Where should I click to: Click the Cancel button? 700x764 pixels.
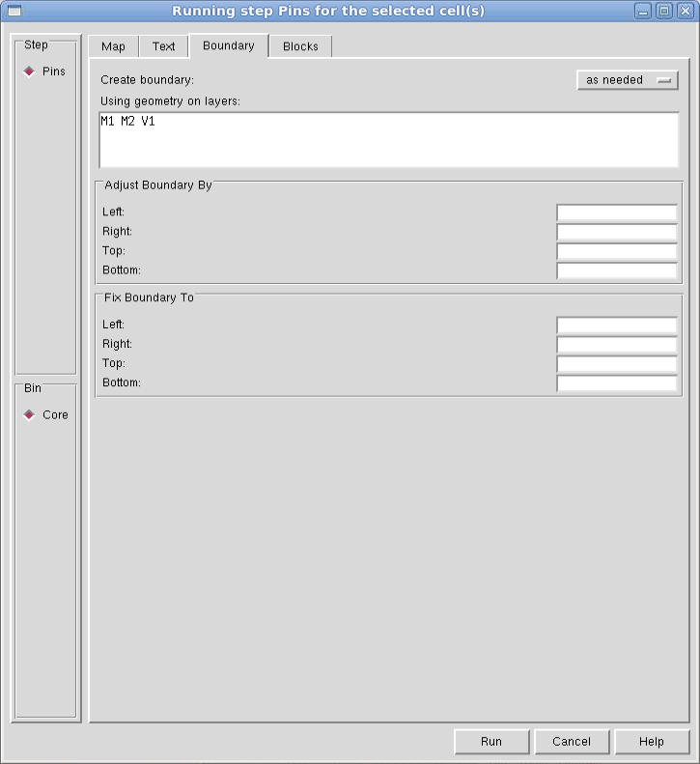[x=572, y=742]
